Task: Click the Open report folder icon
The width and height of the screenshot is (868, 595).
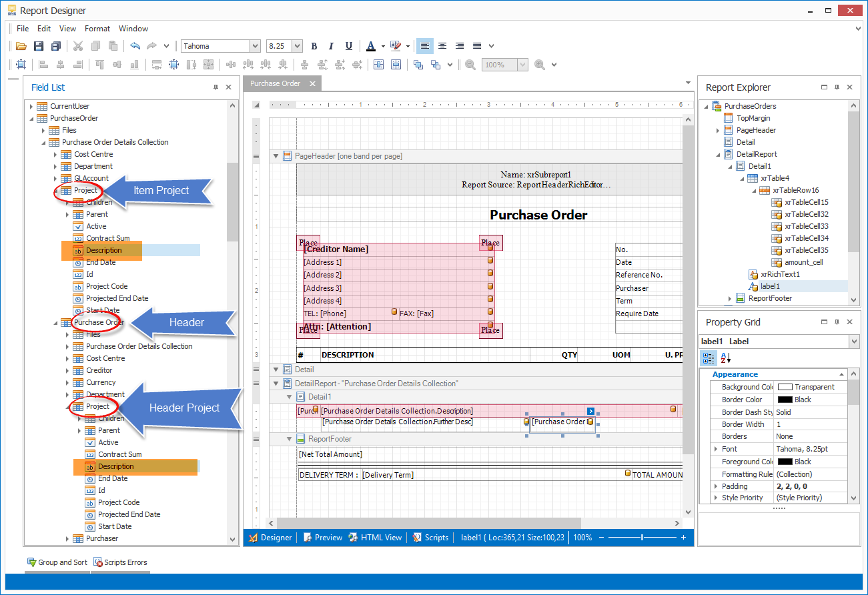Action: [21, 46]
